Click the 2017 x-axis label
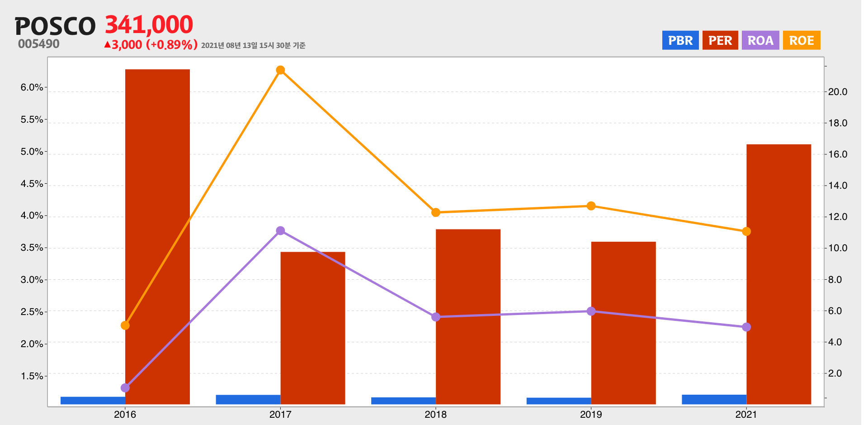This screenshot has height=425, width=868. click(280, 414)
